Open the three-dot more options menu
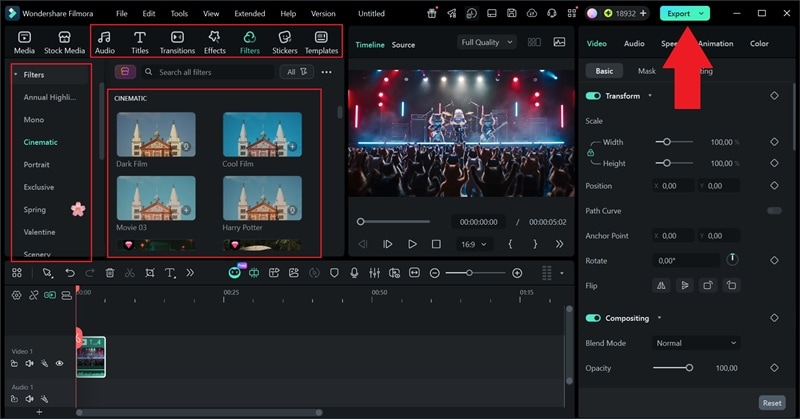The width and height of the screenshot is (800, 419). point(327,72)
